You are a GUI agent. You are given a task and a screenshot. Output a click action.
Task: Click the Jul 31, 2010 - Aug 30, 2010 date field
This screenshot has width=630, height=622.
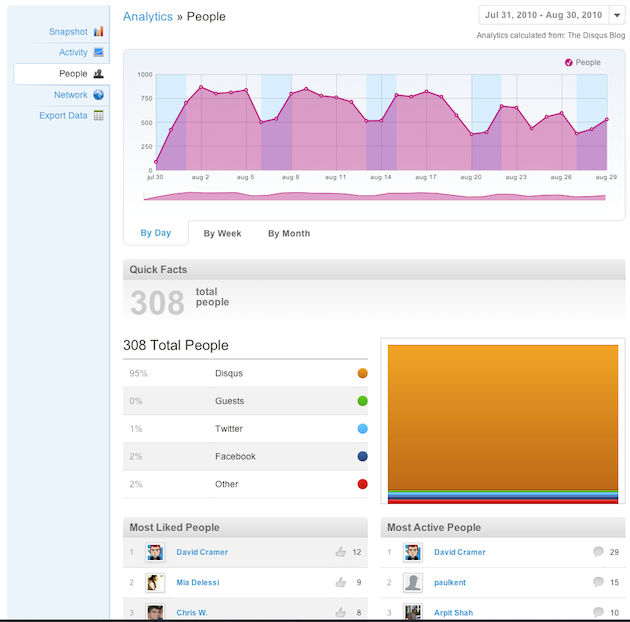544,15
